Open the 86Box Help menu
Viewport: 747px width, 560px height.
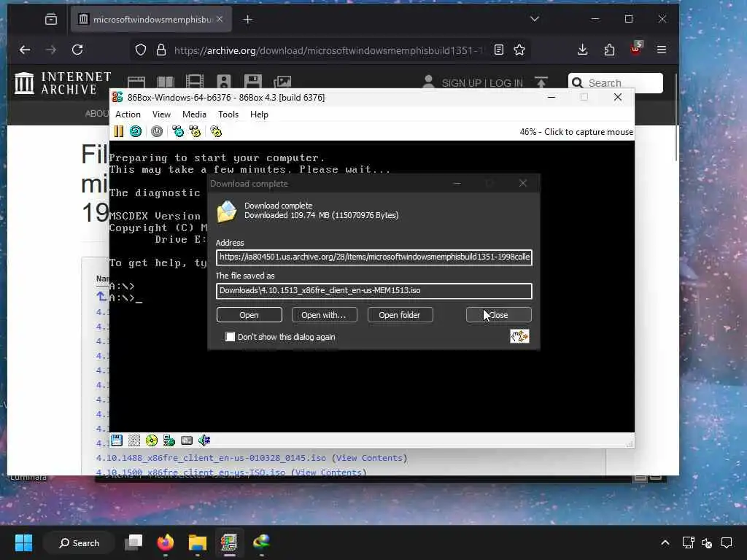(x=259, y=114)
